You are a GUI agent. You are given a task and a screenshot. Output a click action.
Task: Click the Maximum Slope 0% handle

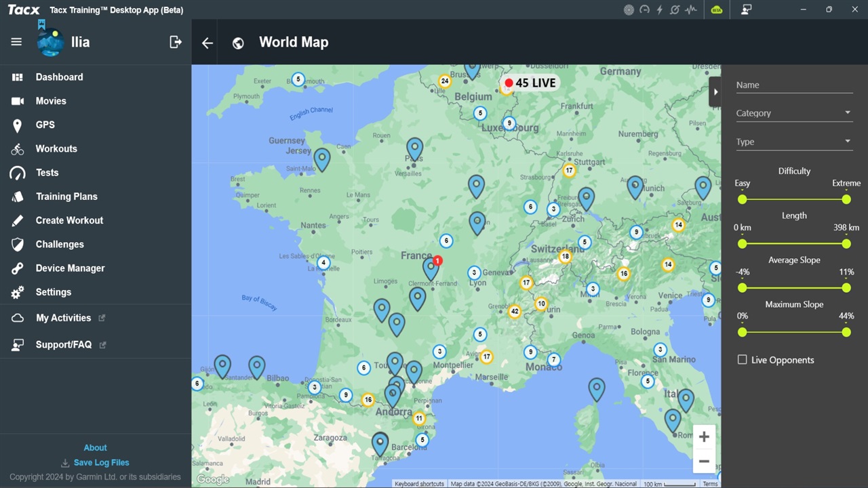click(743, 332)
